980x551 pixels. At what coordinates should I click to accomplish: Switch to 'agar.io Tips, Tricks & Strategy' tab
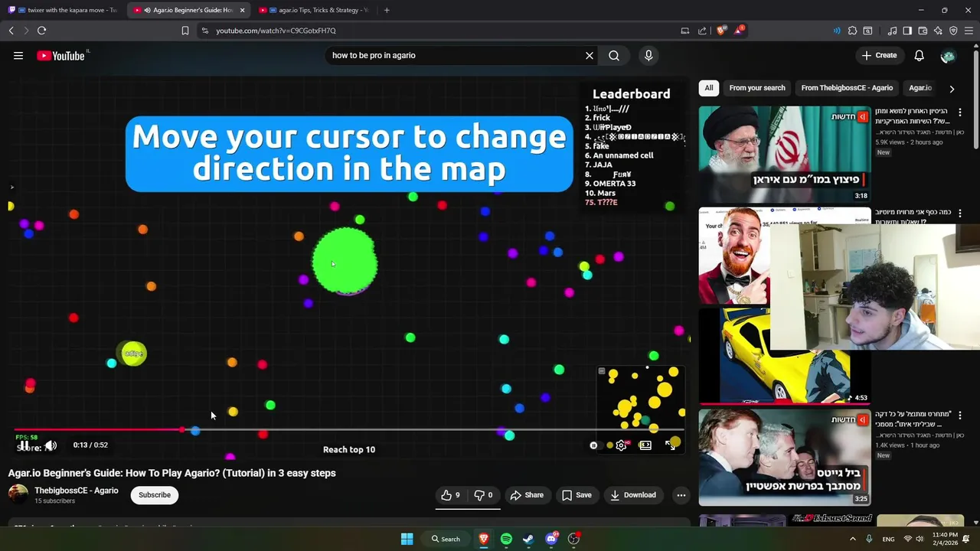tap(314, 10)
